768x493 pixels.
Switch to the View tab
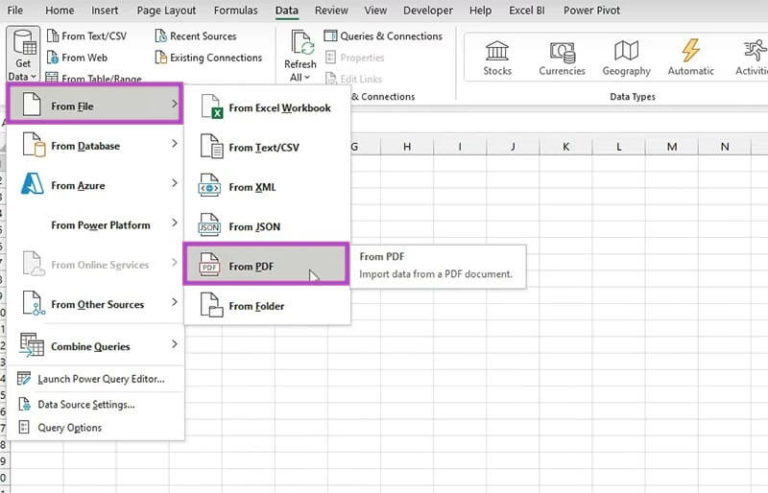(375, 10)
